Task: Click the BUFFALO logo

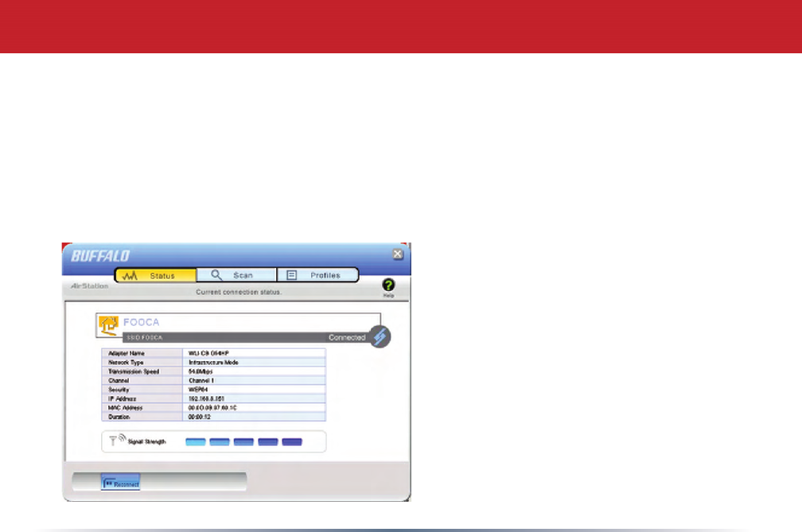Action: point(100,256)
